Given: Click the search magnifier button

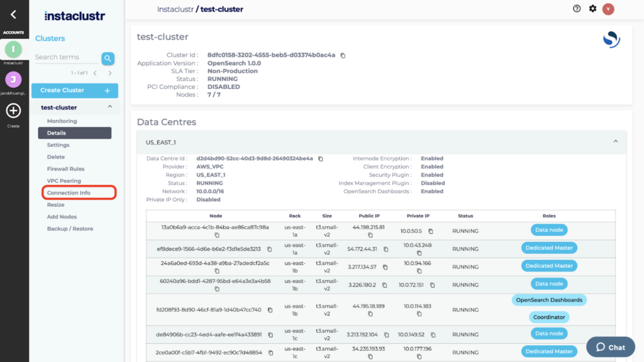Looking at the screenshot, I should point(108,58).
